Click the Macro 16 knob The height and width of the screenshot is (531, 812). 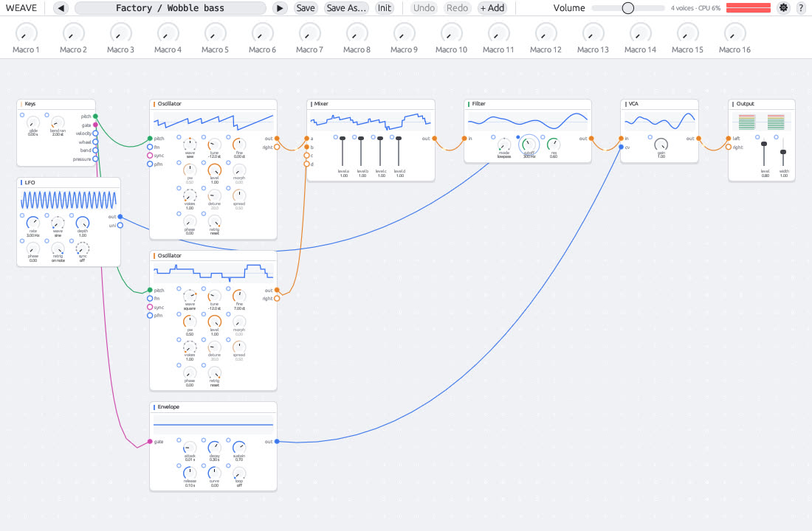pyautogui.click(x=734, y=33)
